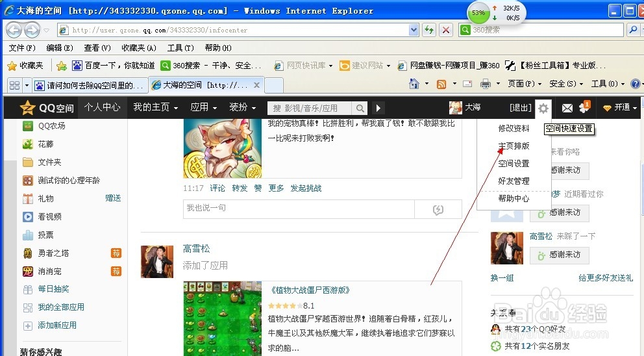Open the 文件(F) menu
644x356 pixels.
point(22,47)
